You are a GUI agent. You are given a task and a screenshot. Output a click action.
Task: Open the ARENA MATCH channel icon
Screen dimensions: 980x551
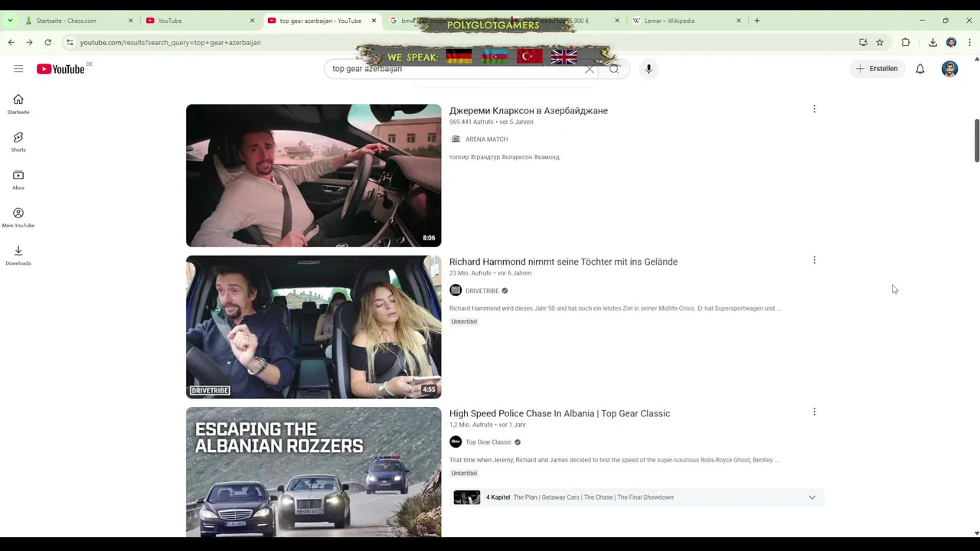[x=456, y=139]
